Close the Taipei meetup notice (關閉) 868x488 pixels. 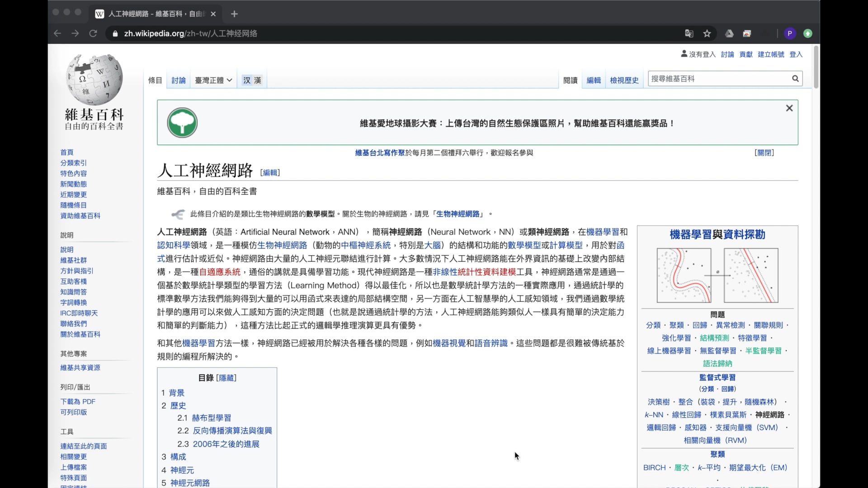(764, 153)
